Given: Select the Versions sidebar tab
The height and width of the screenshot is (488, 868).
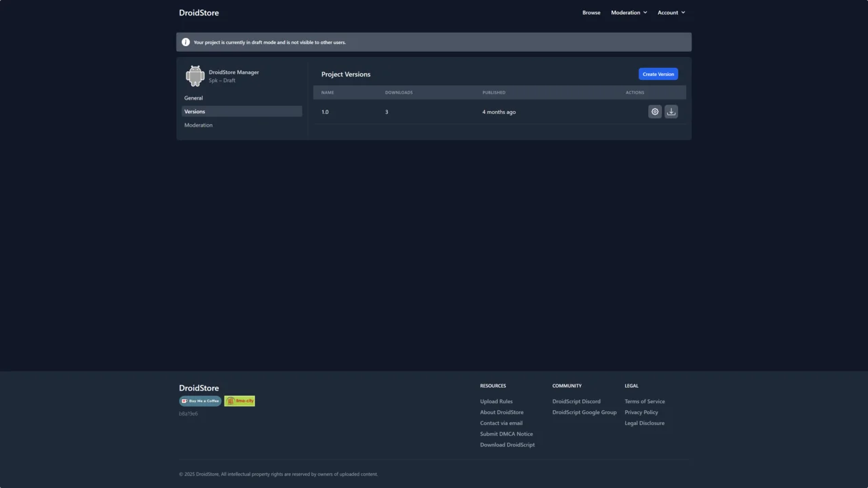Looking at the screenshot, I should coord(242,111).
